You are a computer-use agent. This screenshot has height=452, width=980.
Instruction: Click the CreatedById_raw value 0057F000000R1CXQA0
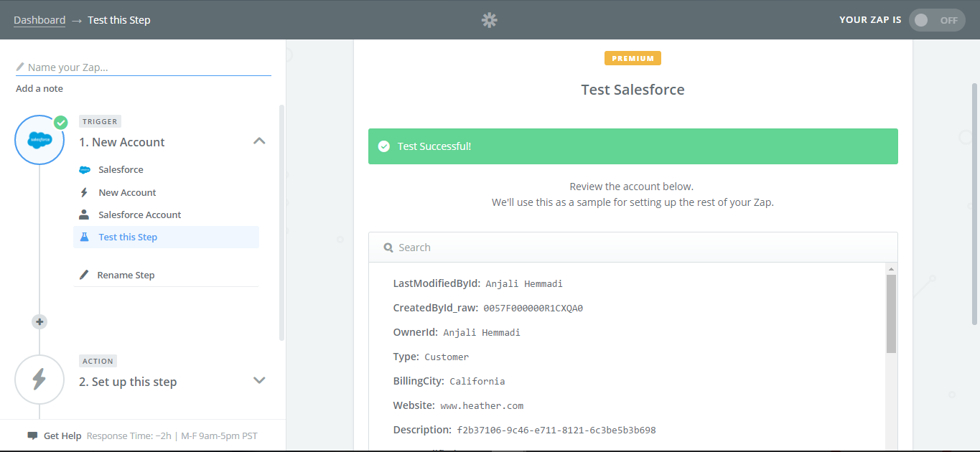tap(533, 309)
